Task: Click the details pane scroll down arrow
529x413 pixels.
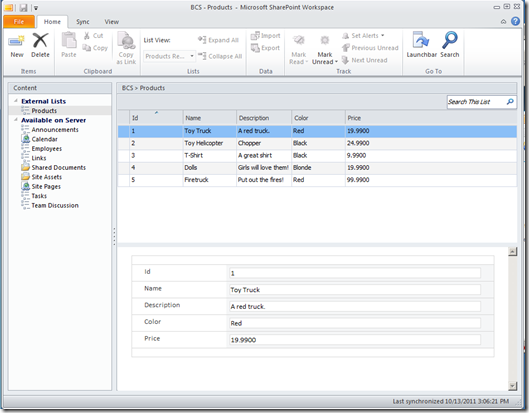Action: (x=512, y=386)
